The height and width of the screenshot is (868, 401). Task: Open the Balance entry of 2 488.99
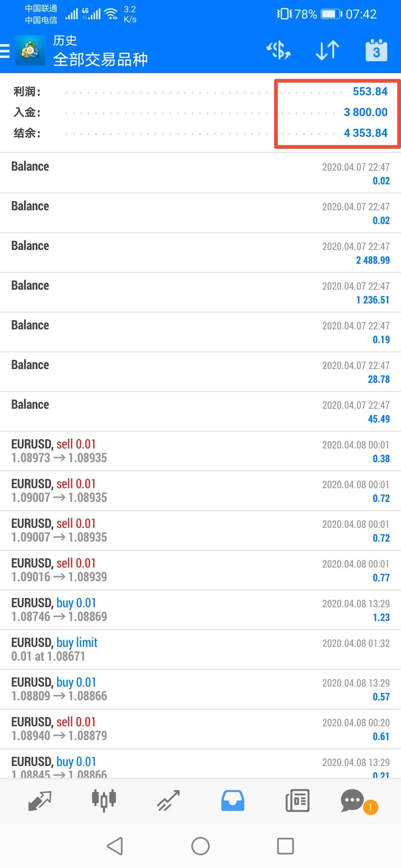click(200, 253)
